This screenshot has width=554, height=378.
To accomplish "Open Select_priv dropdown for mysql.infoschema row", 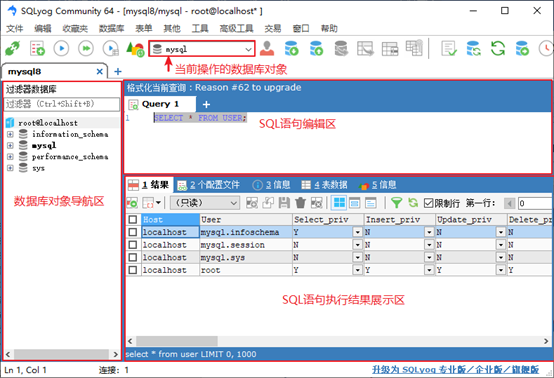I will click(358, 232).
